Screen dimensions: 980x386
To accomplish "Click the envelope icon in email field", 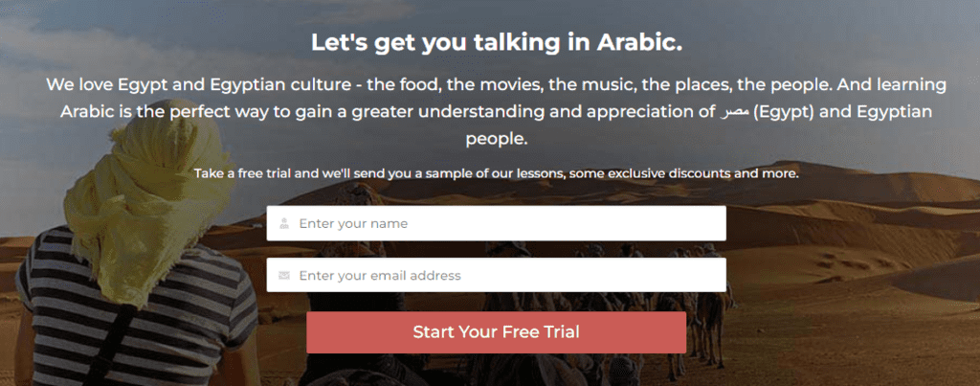I will coord(284,276).
